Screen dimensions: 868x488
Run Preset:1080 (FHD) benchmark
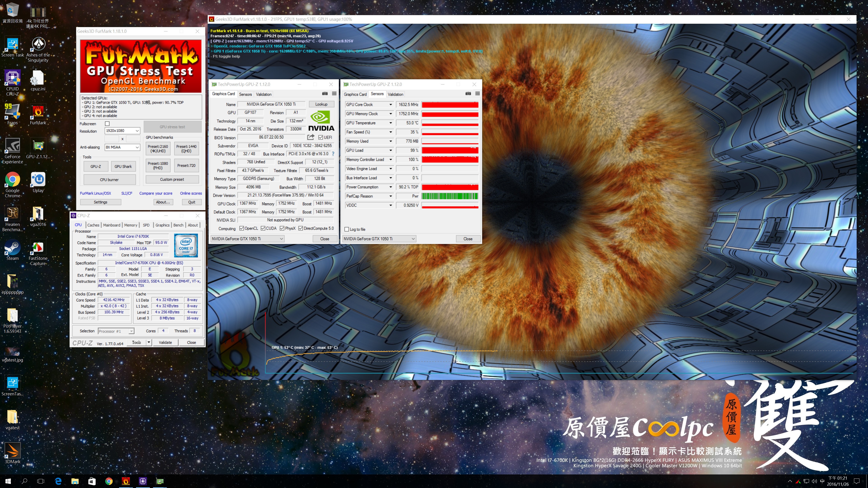point(158,165)
